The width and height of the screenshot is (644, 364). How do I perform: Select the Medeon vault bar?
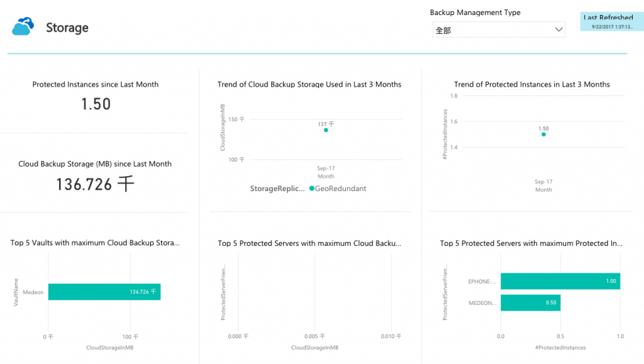tap(104, 292)
